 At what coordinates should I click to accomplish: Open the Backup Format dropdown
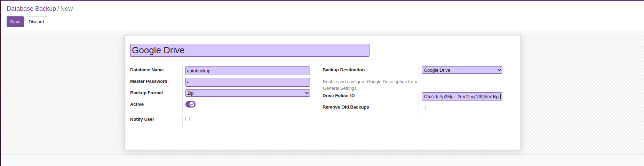[x=247, y=93]
